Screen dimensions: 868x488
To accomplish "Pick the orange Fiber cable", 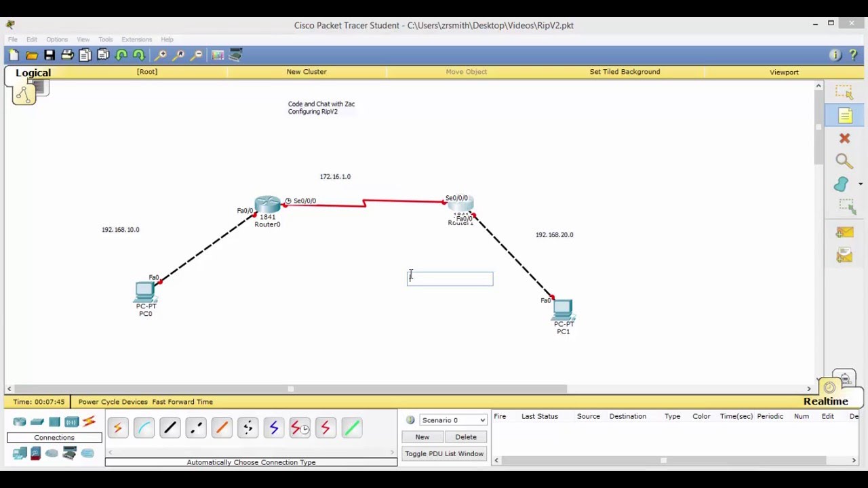I will coord(222,428).
